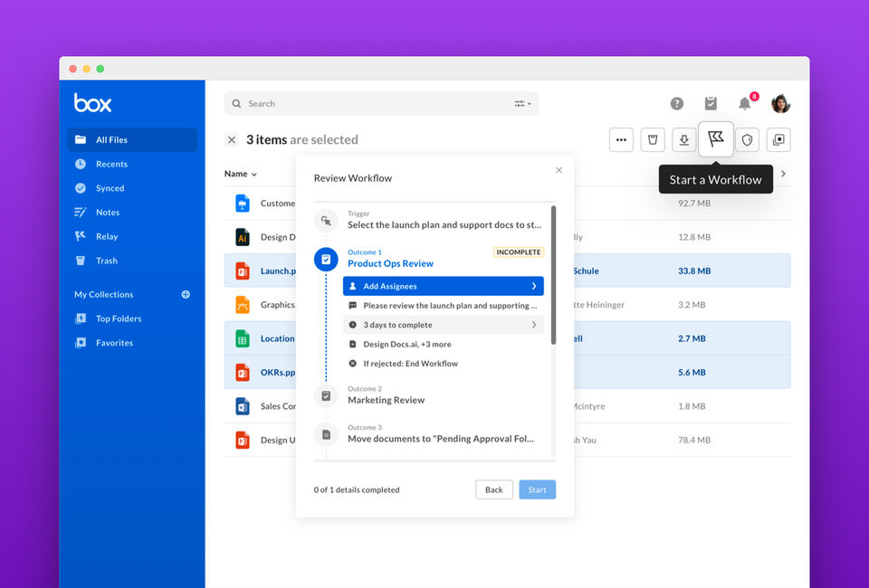Open Product Ops Review outcome
869x588 pixels.
pos(390,263)
